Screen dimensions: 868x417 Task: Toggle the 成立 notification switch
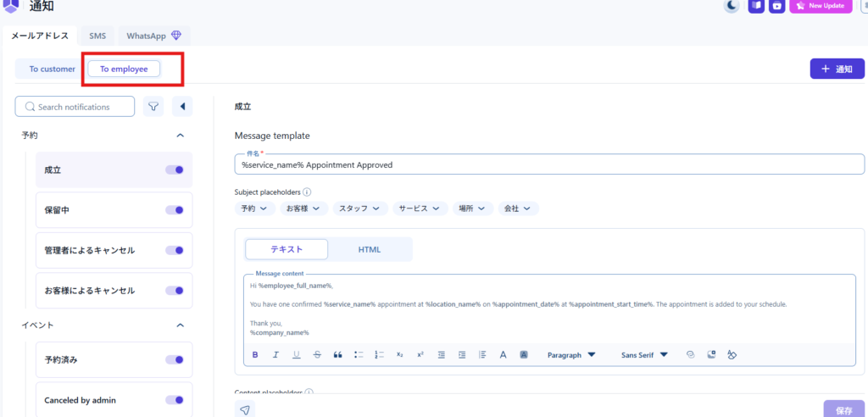click(175, 170)
